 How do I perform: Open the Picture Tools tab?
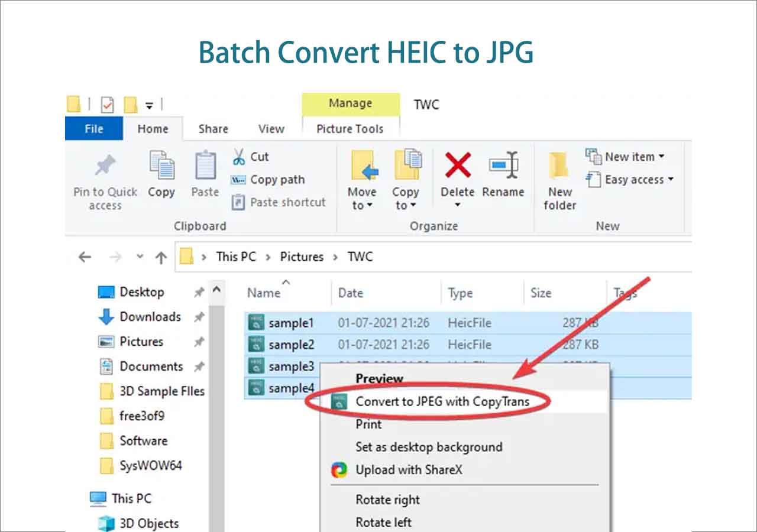(x=350, y=128)
